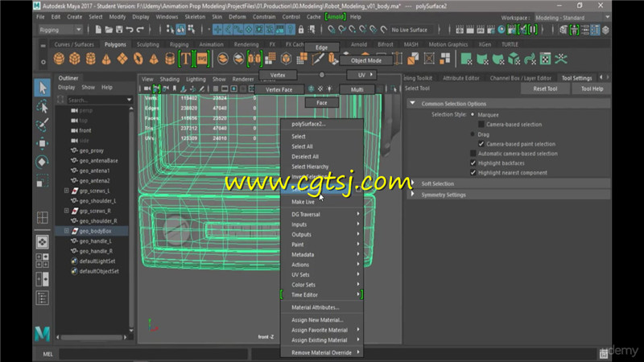Click Multi-Cut tool shelf icon
The width and height of the screenshot is (644, 362).
click(317, 59)
